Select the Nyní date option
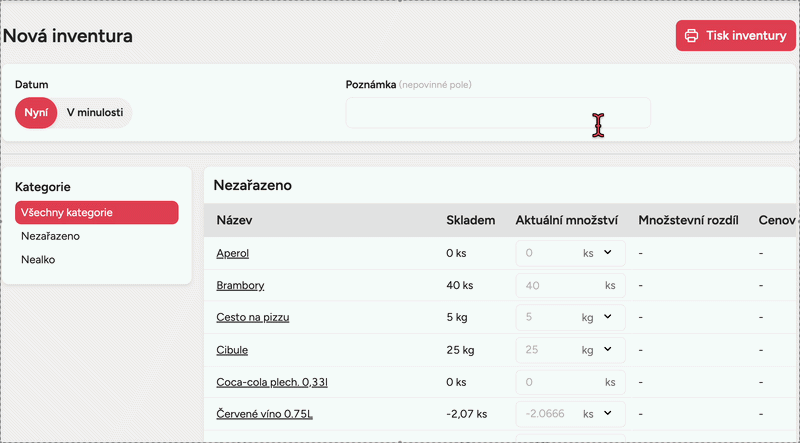 pos(36,113)
